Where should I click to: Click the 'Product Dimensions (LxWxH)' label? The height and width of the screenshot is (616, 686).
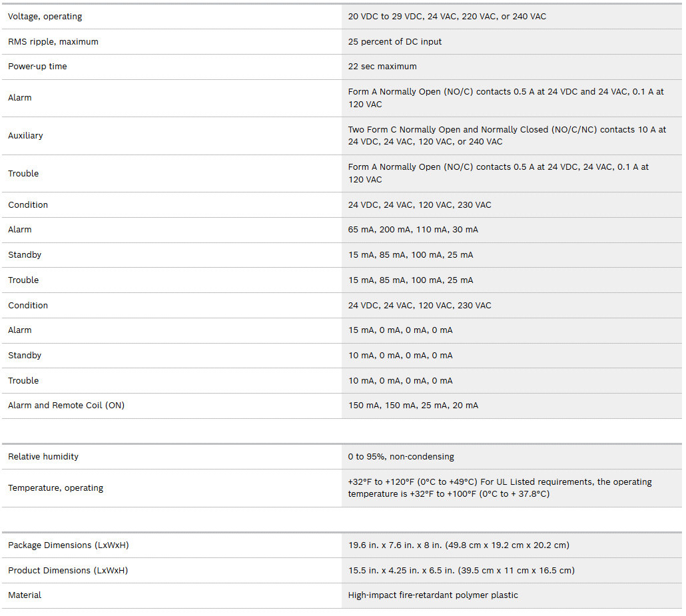68,571
